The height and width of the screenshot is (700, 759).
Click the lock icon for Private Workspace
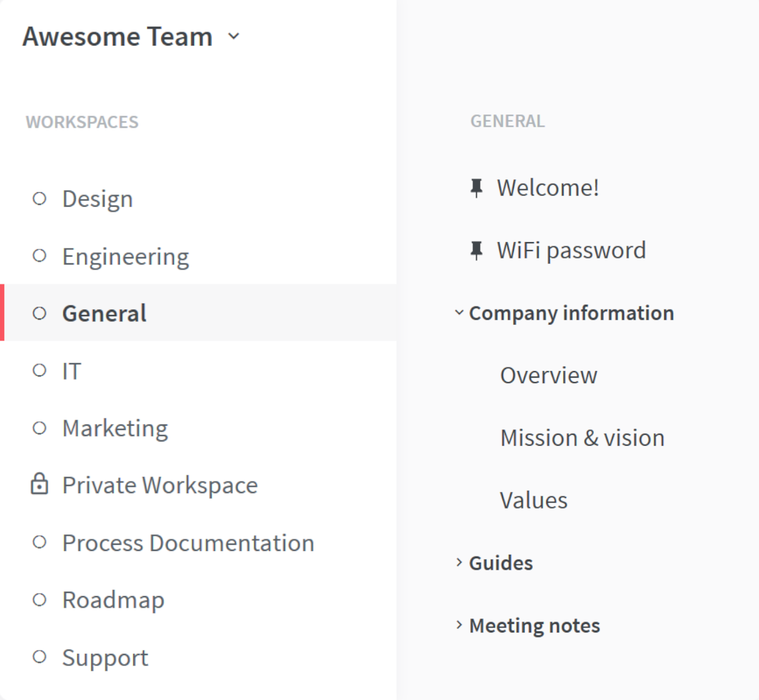pos(40,484)
